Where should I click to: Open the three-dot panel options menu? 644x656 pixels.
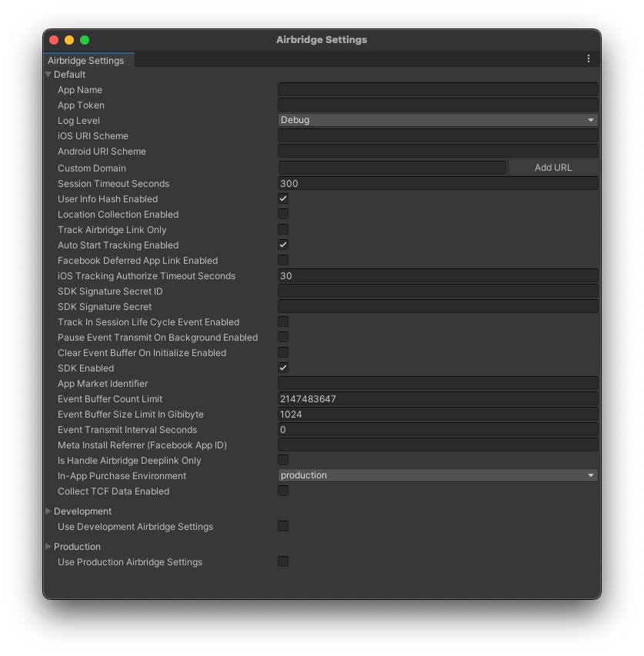(x=588, y=58)
